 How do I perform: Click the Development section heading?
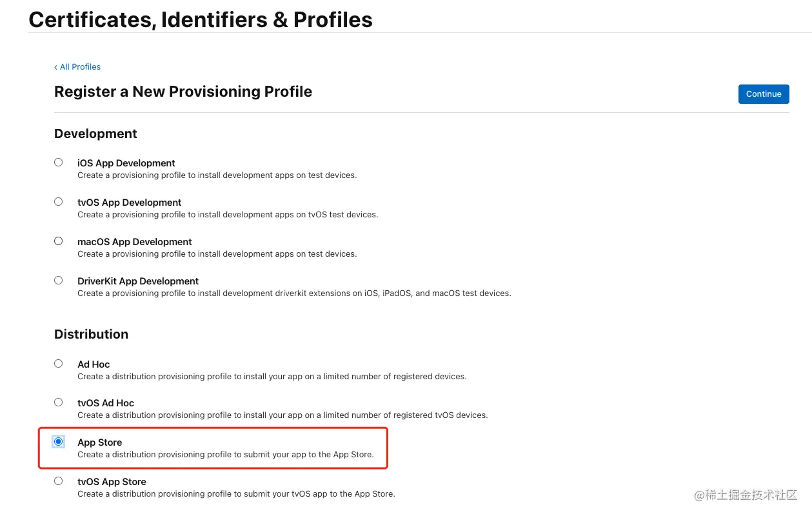tap(95, 134)
